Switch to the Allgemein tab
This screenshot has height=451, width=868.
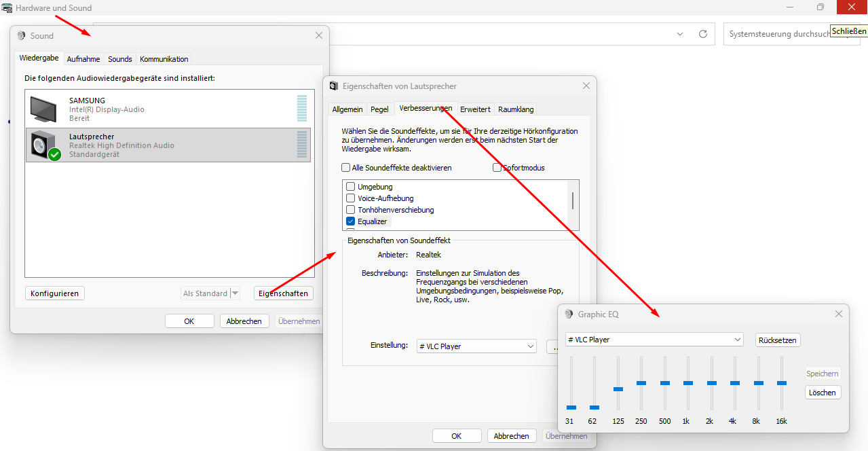347,109
